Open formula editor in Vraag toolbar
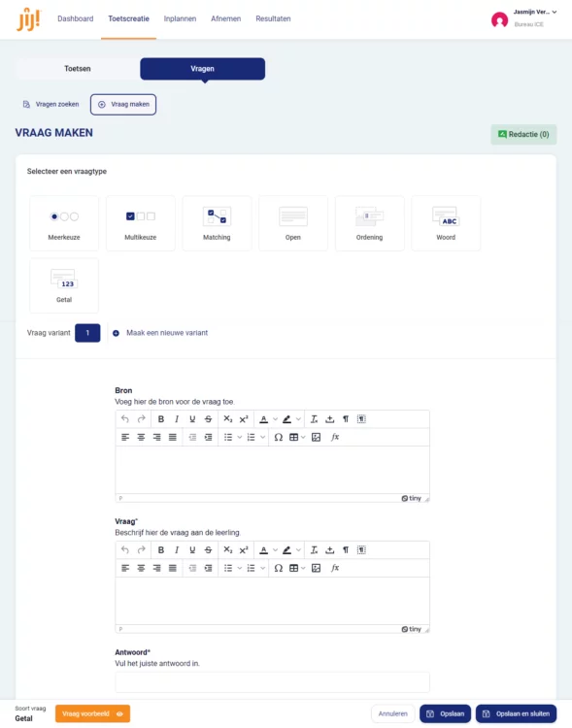This screenshot has width=572, height=728. tap(335, 568)
